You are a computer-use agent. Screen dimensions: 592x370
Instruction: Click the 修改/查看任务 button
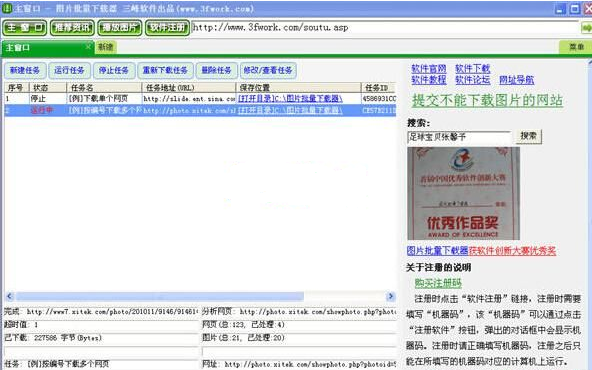[268, 70]
